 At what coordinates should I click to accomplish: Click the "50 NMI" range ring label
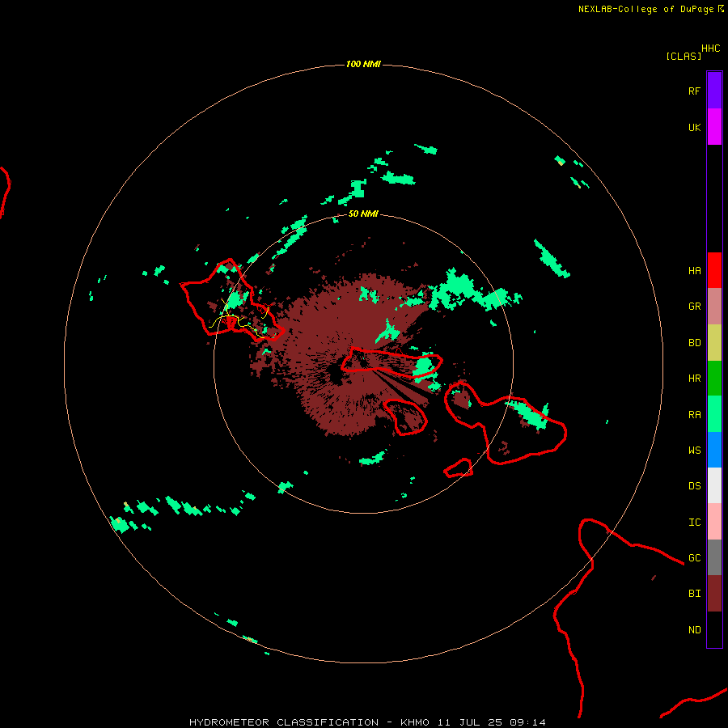coord(363,214)
